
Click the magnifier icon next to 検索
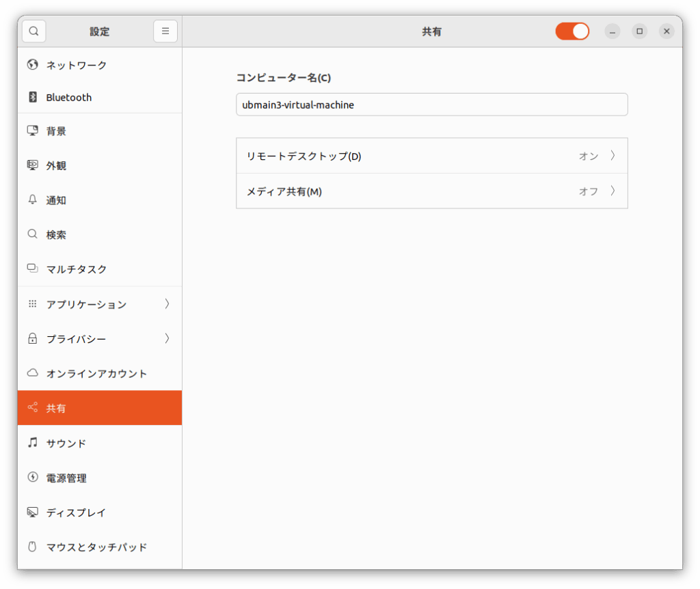click(33, 234)
